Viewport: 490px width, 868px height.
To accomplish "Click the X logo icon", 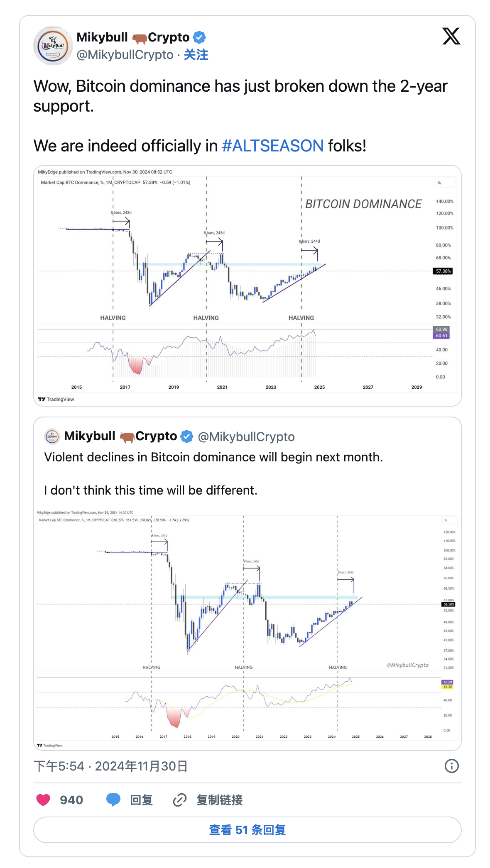I will tap(451, 36).
